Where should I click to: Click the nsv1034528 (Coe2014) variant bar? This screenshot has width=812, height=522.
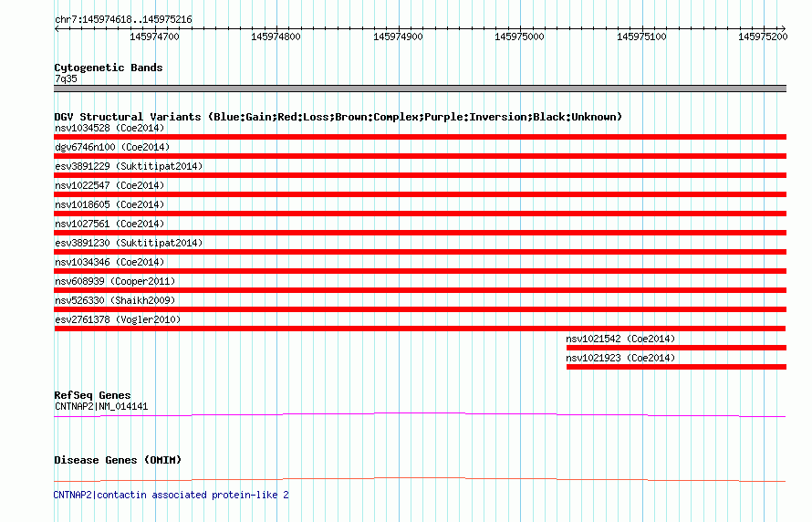[x=420, y=137]
